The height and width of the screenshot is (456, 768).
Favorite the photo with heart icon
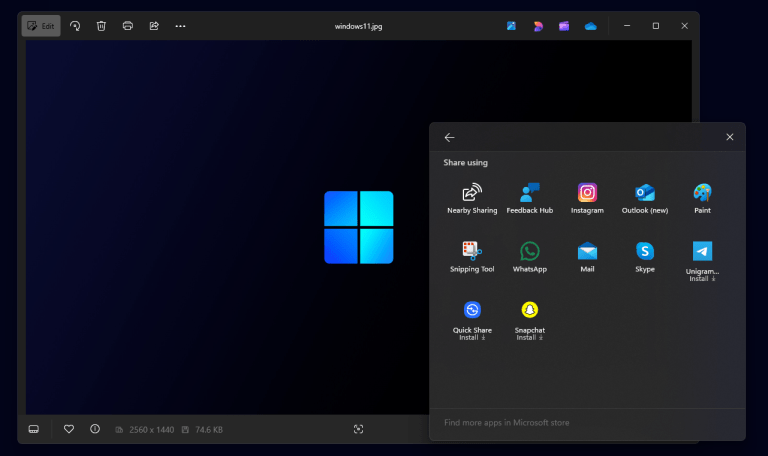pyautogui.click(x=69, y=429)
